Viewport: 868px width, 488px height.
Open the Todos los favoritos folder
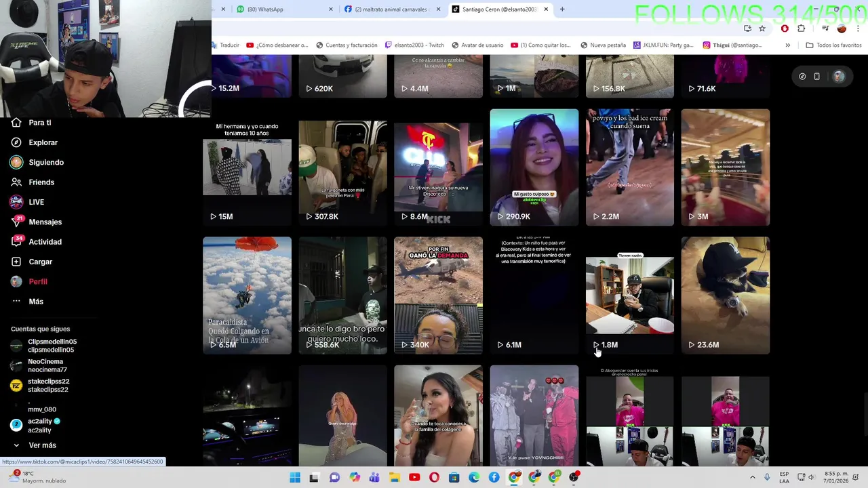(833, 45)
